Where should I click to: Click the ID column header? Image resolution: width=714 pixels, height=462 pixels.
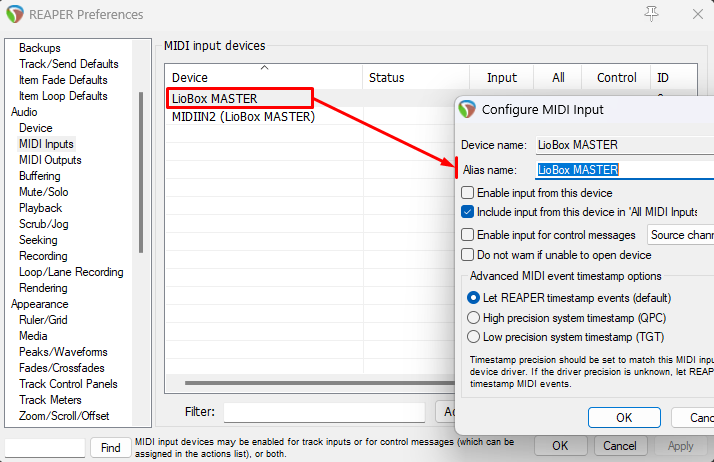674,77
